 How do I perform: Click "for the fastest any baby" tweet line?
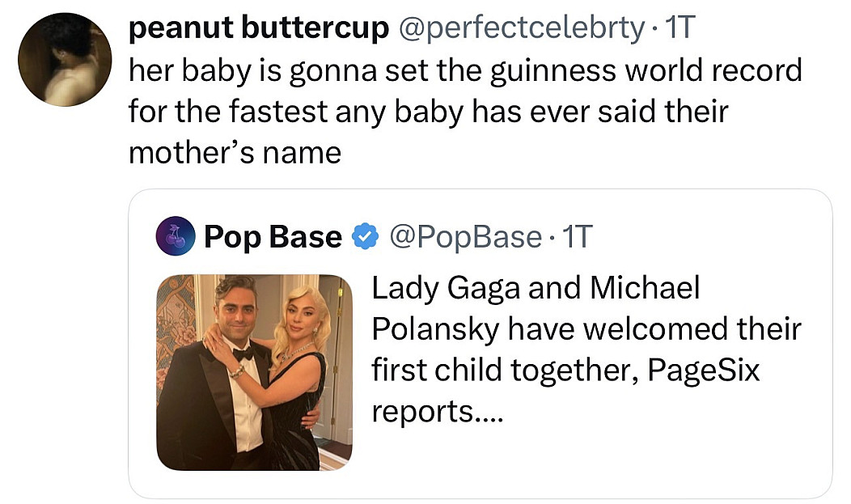pyautogui.click(x=296, y=112)
